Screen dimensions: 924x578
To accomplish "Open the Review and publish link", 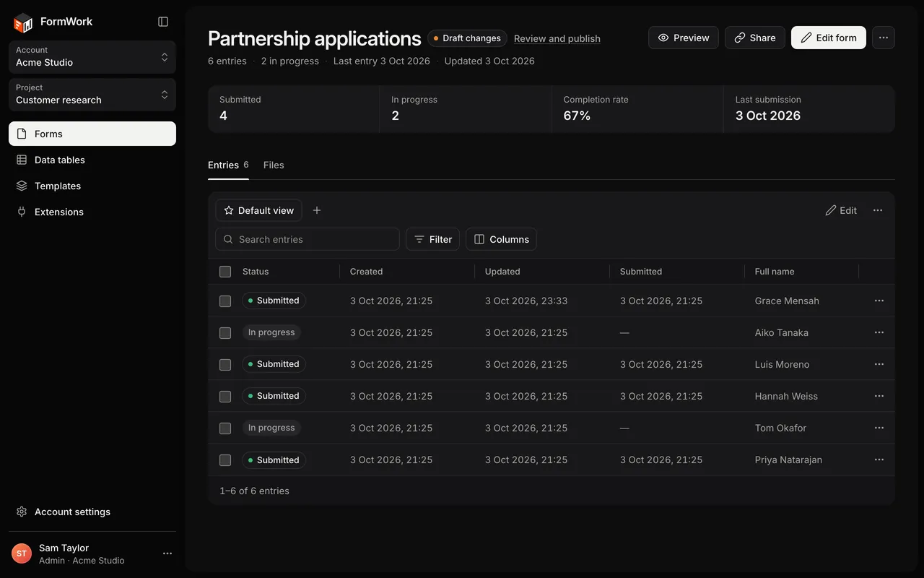I will pos(557,38).
